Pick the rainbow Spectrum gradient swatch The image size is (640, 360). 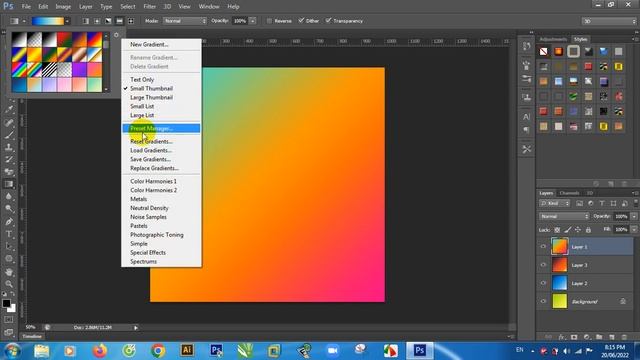[x=19, y=70]
